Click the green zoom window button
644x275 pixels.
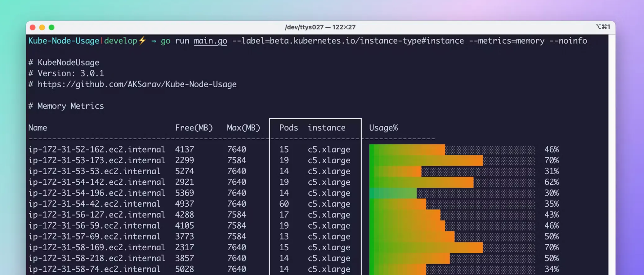pos(51,28)
